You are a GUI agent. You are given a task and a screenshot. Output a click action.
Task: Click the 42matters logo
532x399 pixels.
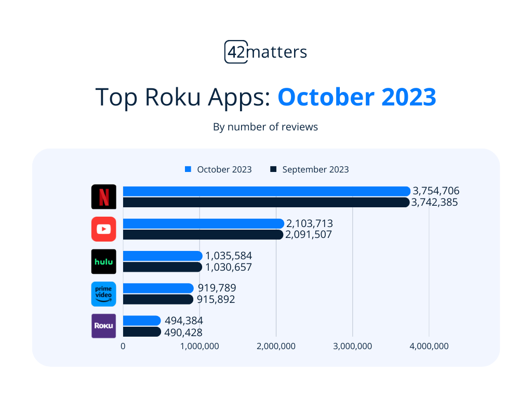(x=265, y=52)
